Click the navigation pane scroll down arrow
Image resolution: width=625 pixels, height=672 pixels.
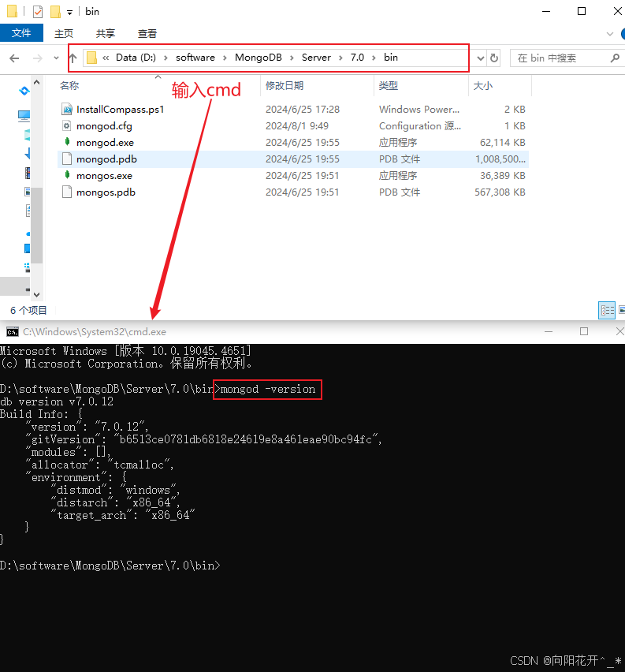(37, 294)
